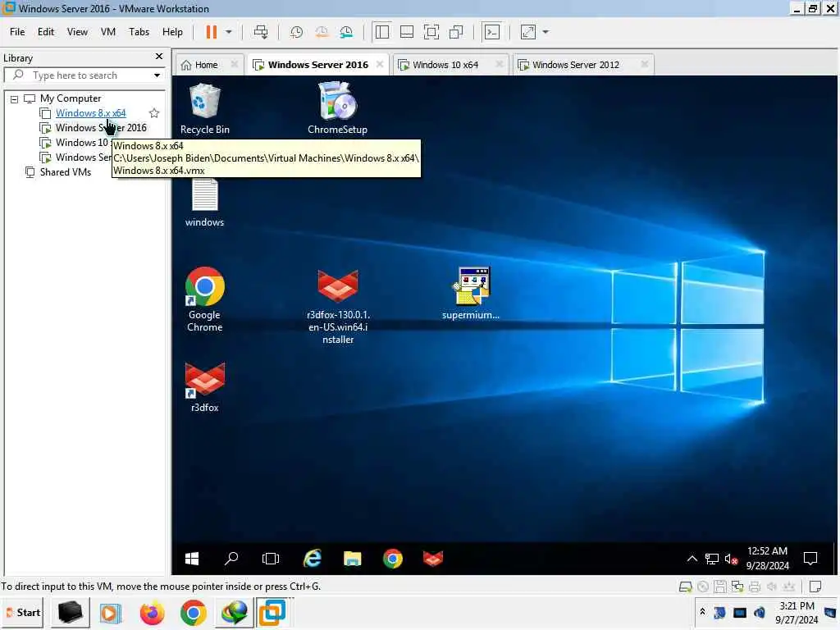
Task: Mark Windows 8.x x64 as favorite
Action: [x=154, y=113]
